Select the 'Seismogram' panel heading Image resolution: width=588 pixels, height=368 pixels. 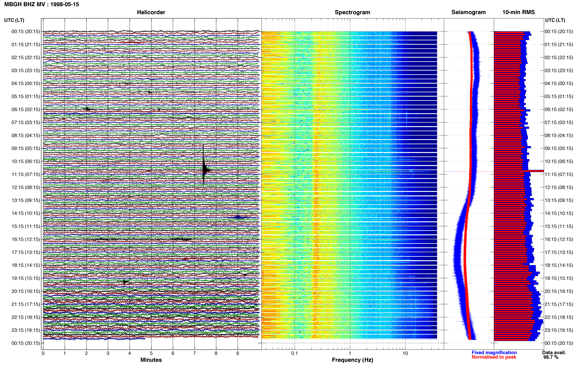(468, 12)
